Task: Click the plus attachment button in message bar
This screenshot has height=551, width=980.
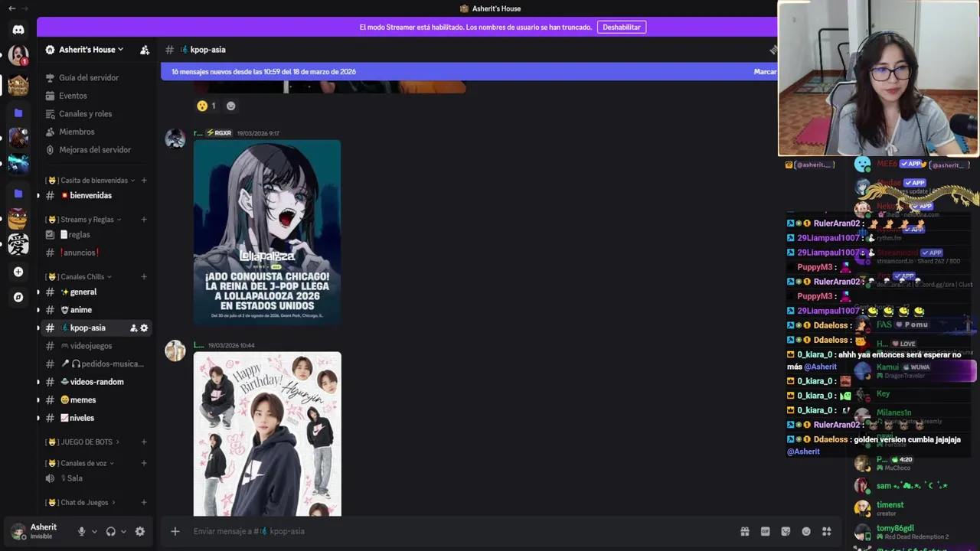Action: click(x=175, y=531)
